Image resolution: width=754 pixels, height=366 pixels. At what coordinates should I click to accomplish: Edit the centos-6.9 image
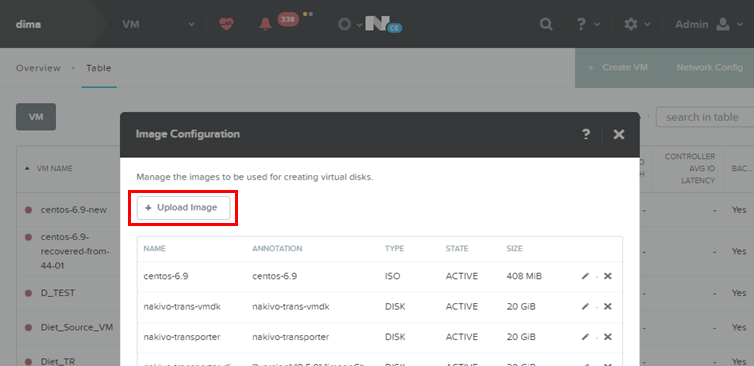585,277
